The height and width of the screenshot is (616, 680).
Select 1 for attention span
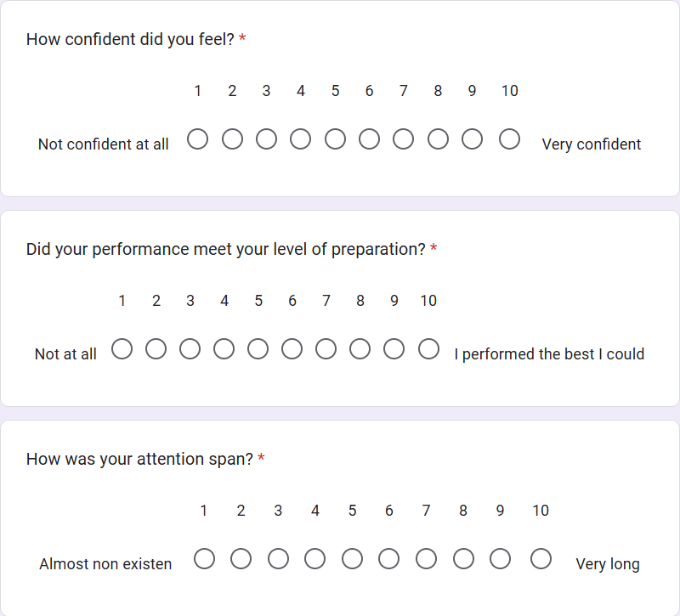[x=204, y=559]
